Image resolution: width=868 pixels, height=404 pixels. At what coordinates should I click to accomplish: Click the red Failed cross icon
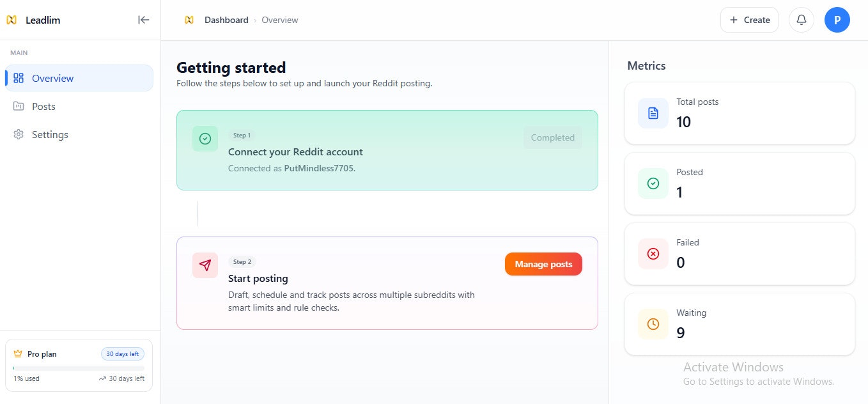(x=653, y=254)
